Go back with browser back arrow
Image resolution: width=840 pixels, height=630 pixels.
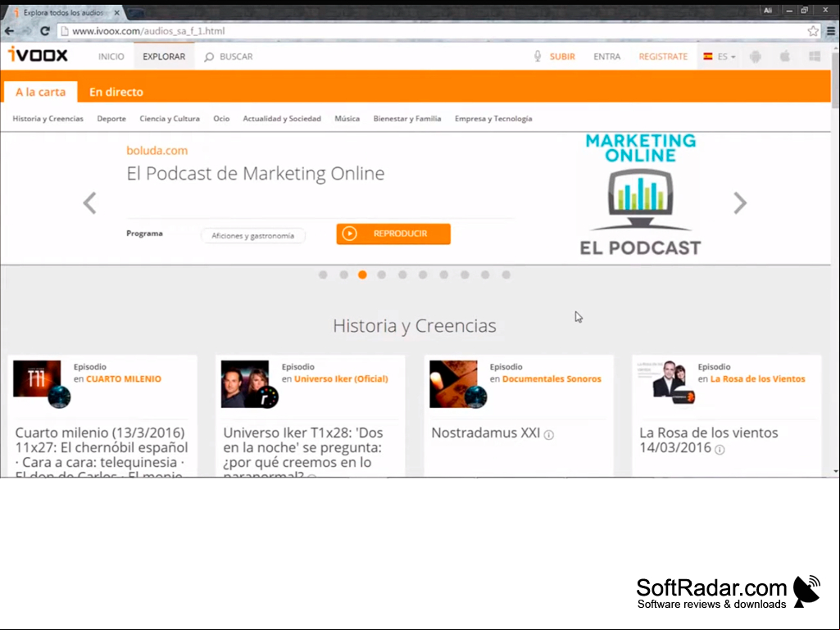(x=9, y=31)
